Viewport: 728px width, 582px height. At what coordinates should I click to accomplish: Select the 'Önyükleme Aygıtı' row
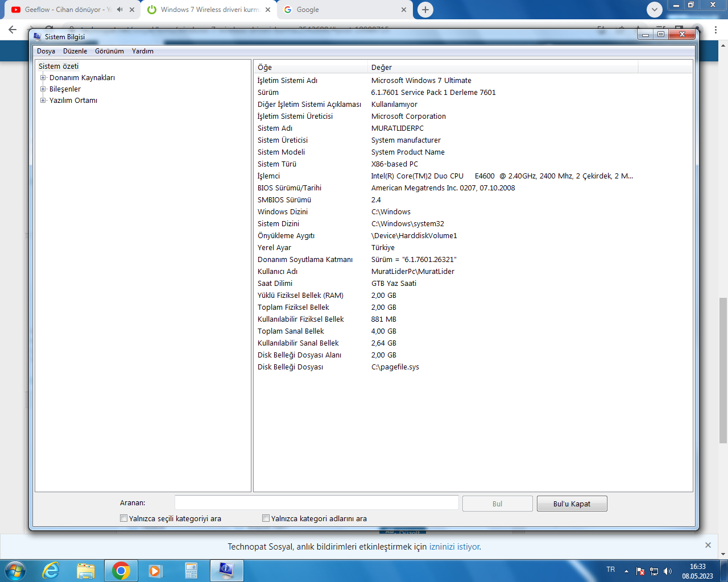pos(473,236)
